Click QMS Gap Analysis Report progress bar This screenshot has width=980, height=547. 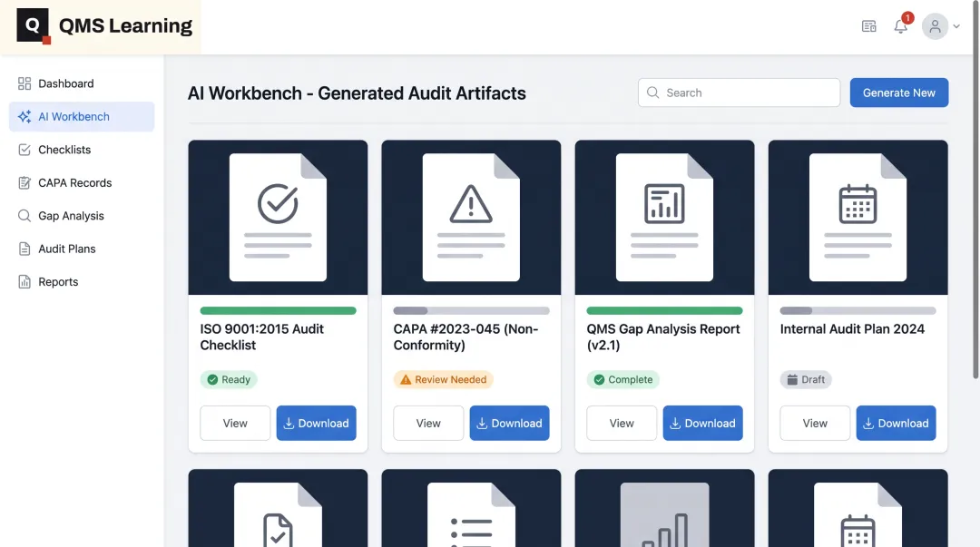pyautogui.click(x=664, y=311)
